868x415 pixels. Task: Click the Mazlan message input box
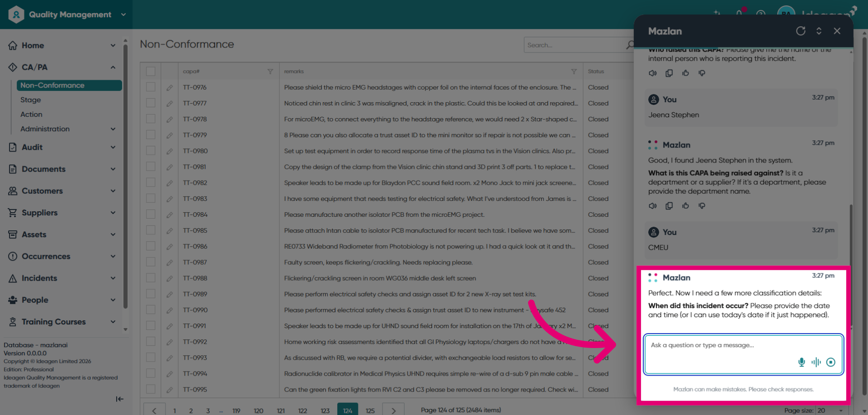click(x=744, y=354)
